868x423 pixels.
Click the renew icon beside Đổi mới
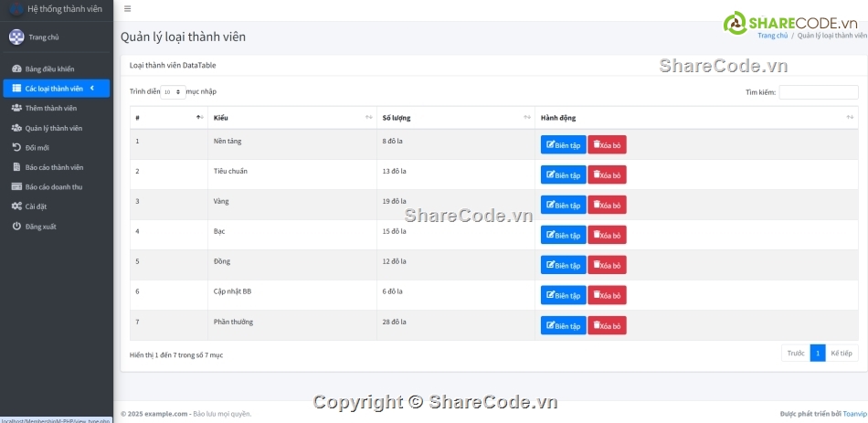point(16,147)
